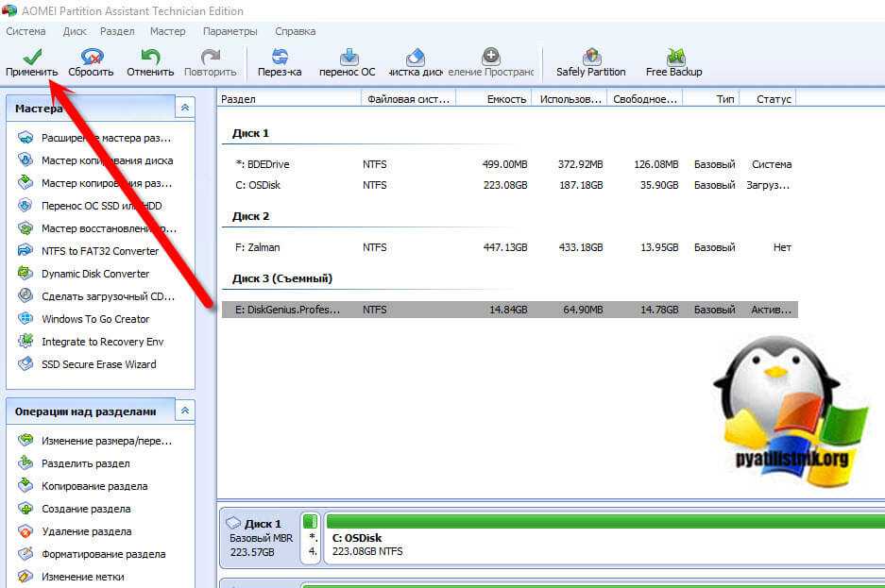Open the Диск menu

point(75,31)
